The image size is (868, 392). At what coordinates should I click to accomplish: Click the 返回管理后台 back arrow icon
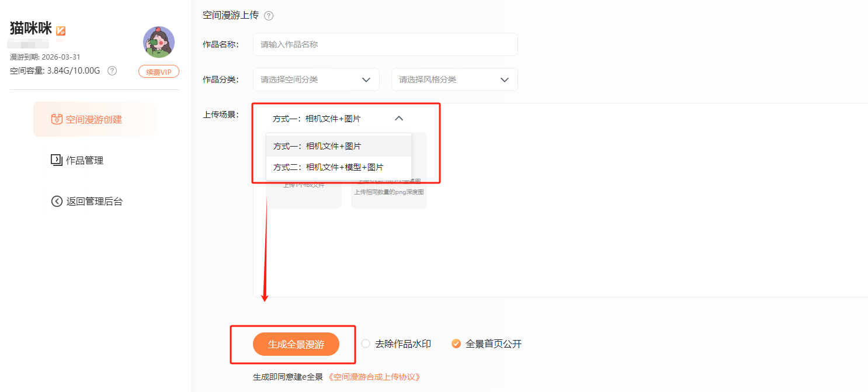click(57, 202)
